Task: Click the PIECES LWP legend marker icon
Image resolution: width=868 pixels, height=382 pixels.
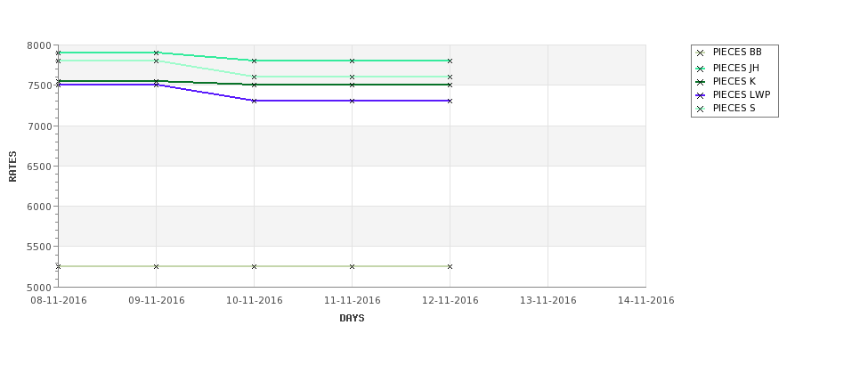Action: click(x=700, y=95)
